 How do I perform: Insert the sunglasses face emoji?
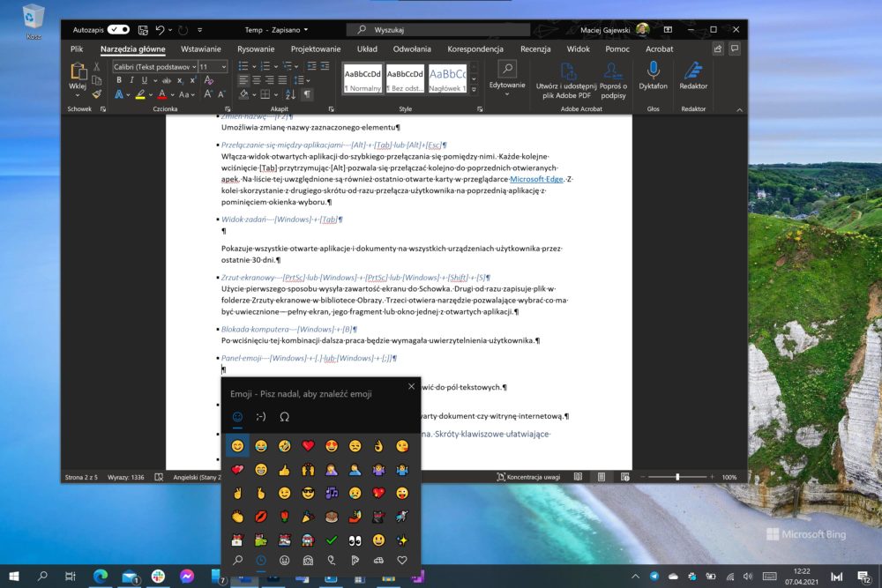[308, 493]
